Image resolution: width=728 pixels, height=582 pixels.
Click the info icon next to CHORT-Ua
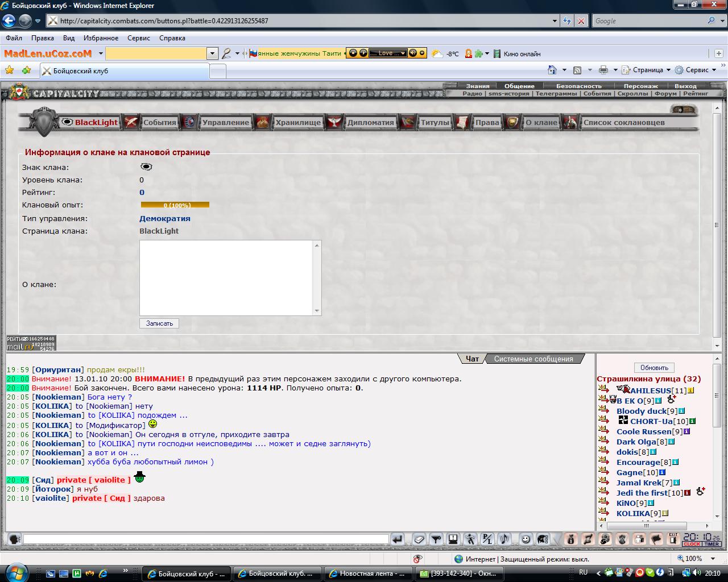[693, 421]
